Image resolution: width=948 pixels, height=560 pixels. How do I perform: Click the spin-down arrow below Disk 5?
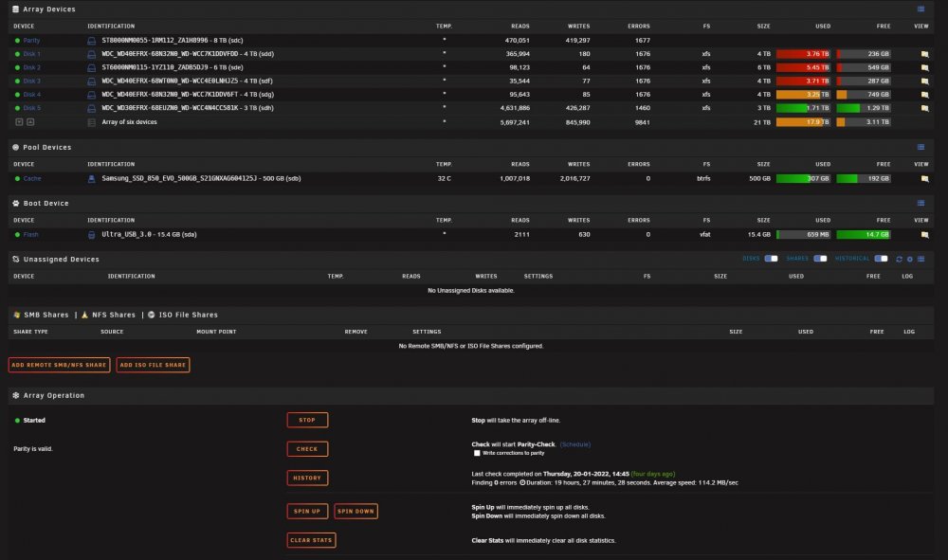pos(19,122)
